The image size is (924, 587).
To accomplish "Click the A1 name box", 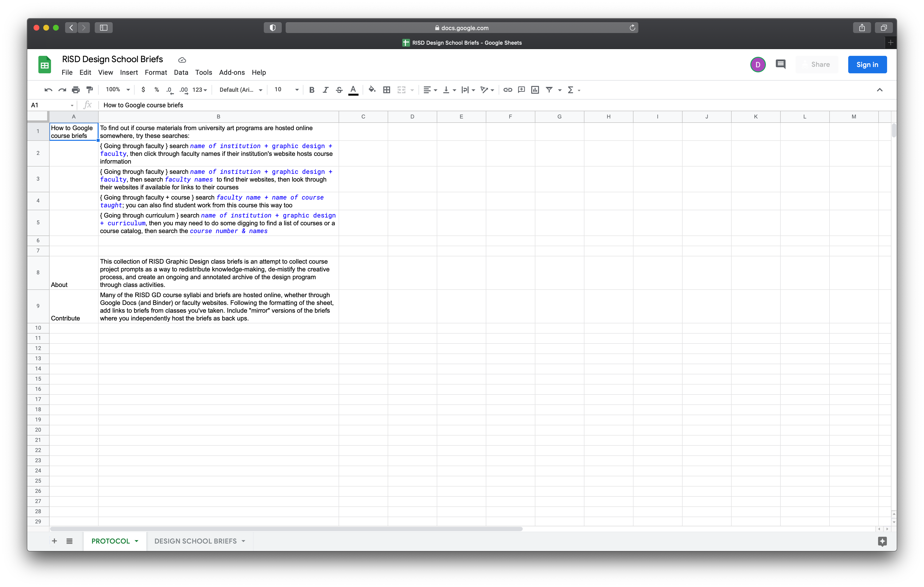I will point(52,105).
